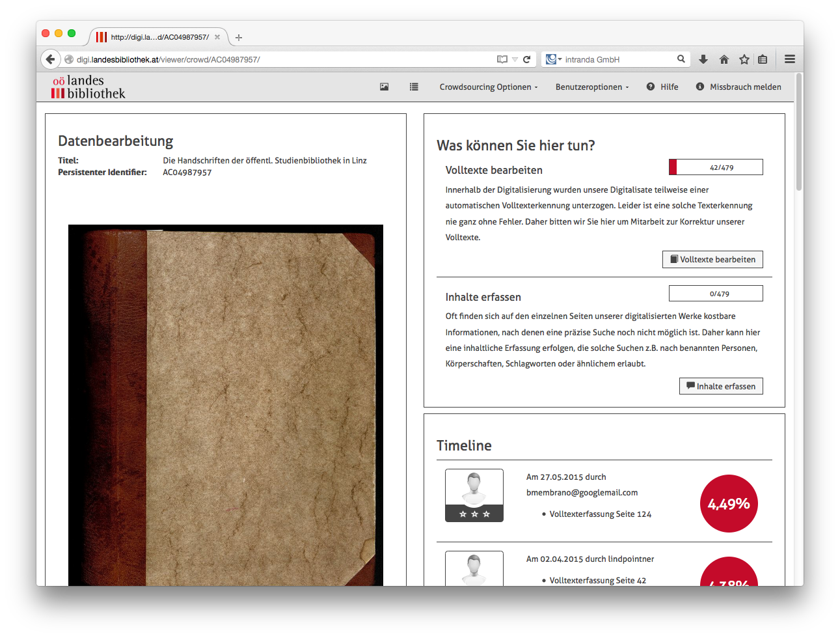840x638 pixels.
Task: Click the 'Persistenter Identifier:' label
Action: tap(102, 173)
